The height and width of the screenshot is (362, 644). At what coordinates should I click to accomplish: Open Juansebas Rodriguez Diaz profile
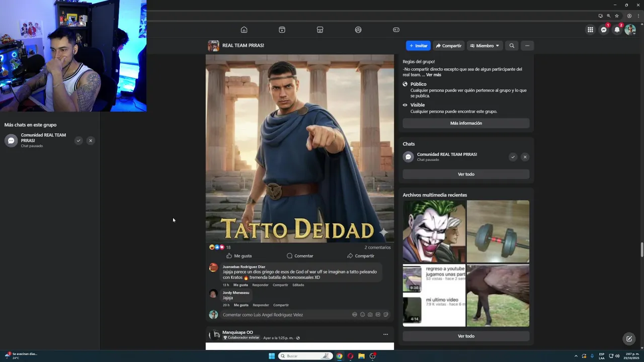click(244, 267)
